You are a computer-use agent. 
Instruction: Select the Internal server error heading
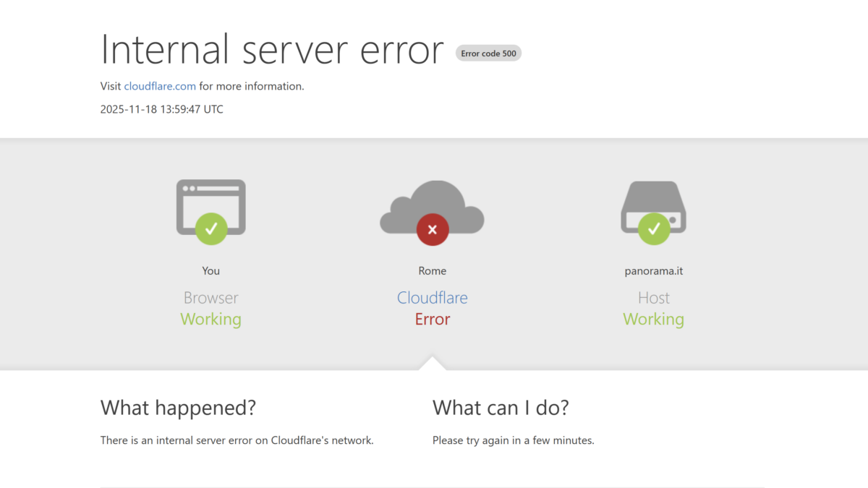[x=271, y=49]
